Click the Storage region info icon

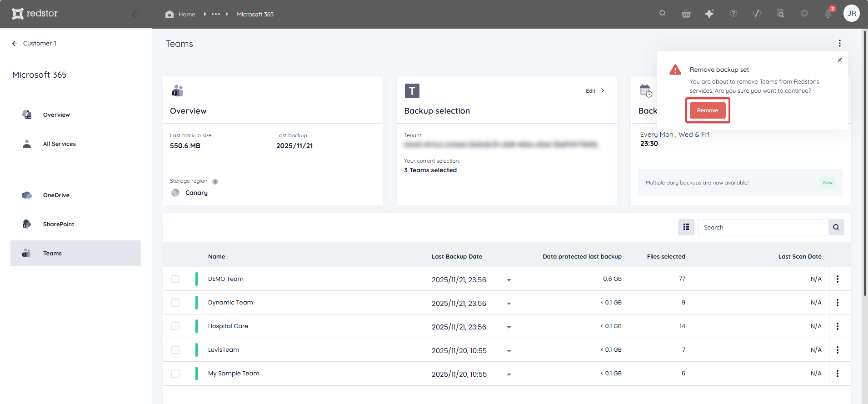(215, 181)
